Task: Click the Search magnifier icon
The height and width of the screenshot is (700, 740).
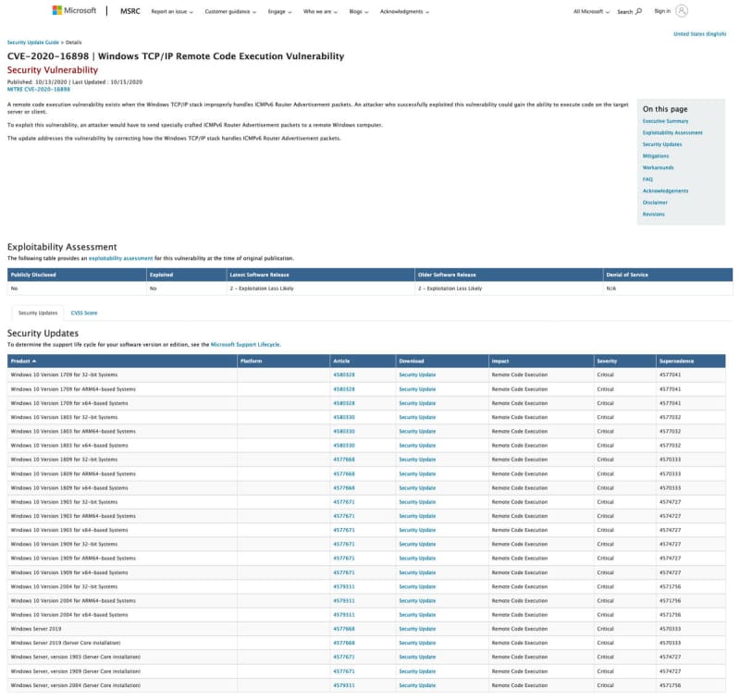Action: tap(638, 12)
